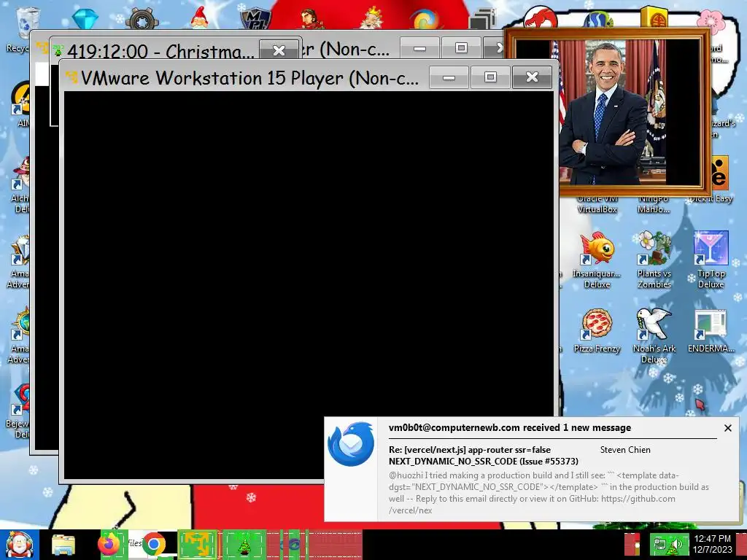Launch the TipTop Deluxe cocktail icon
Viewport: 747px width, 560px height.
tap(711, 248)
